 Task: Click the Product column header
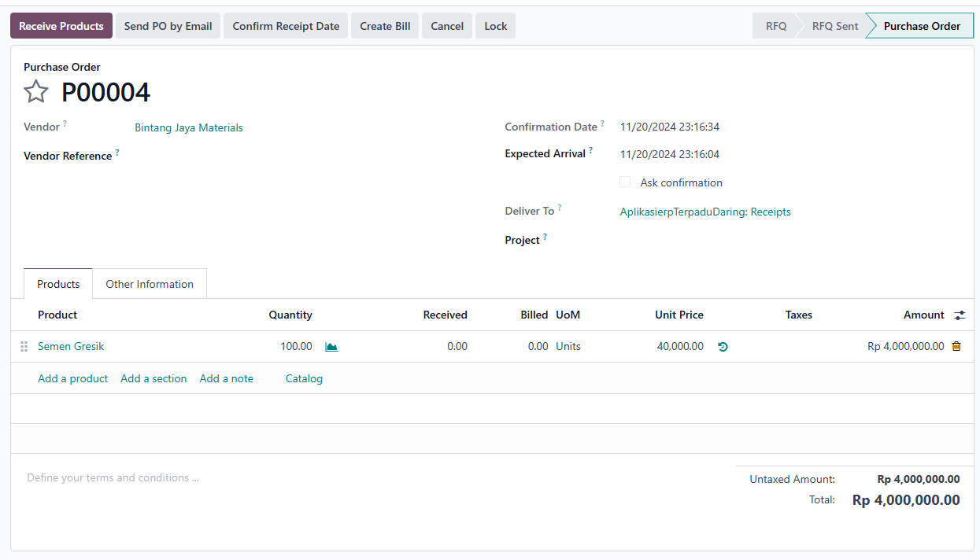click(57, 315)
